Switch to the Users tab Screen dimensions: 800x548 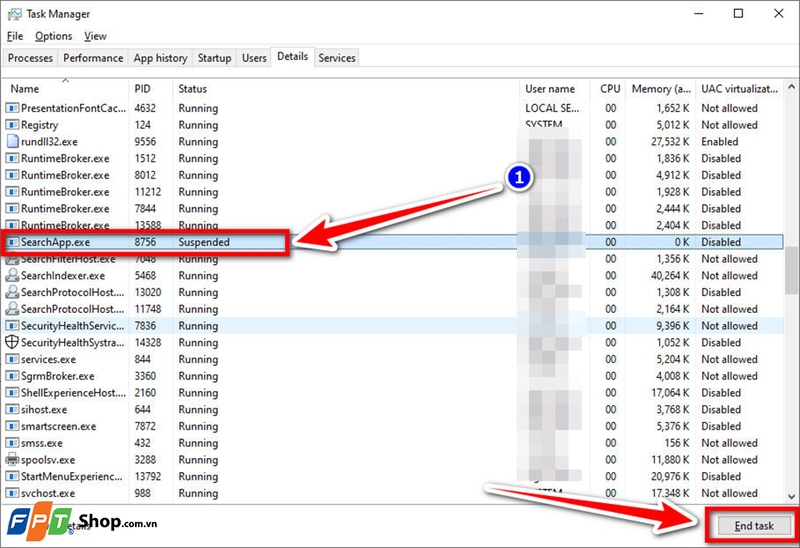[x=254, y=58]
